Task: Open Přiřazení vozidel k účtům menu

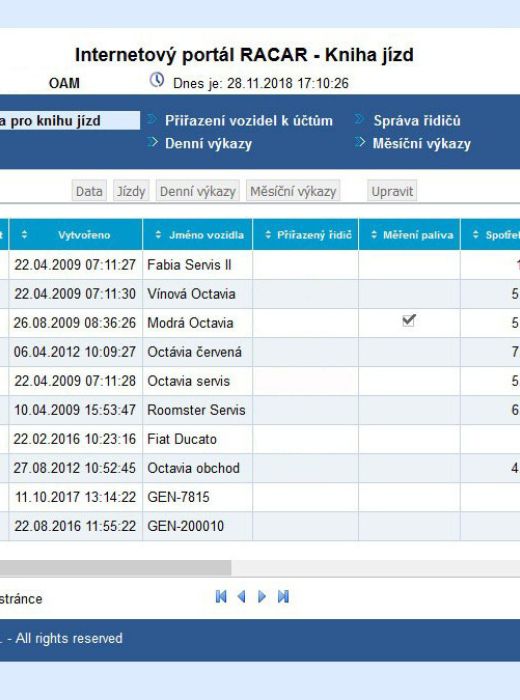Action: (249, 121)
